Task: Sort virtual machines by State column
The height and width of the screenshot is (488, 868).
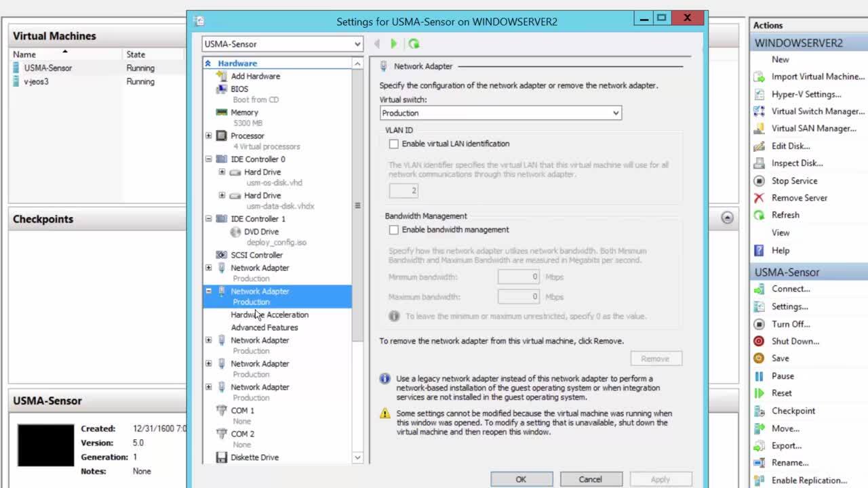Action: [136, 54]
